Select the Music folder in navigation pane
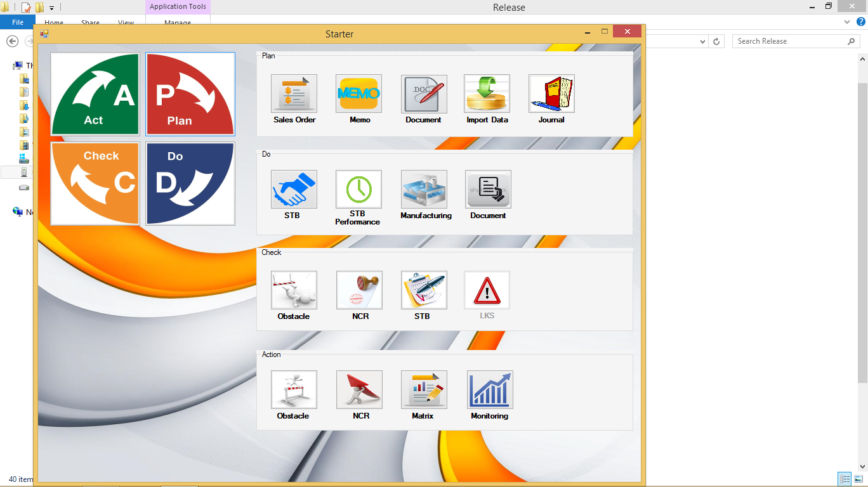This screenshot has width=868, height=487. coord(24,119)
